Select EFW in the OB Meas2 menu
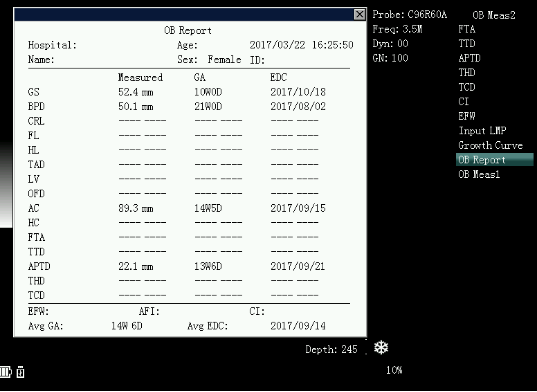The image size is (537, 392). (x=467, y=116)
